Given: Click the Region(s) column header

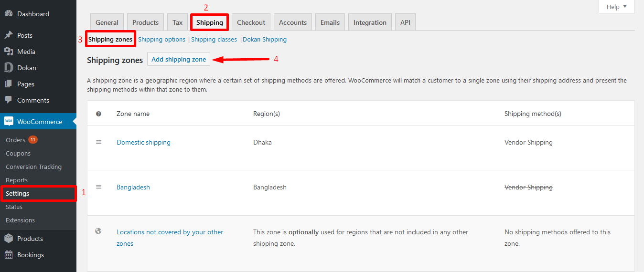Looking at the screenshot, I should [267, 114].
